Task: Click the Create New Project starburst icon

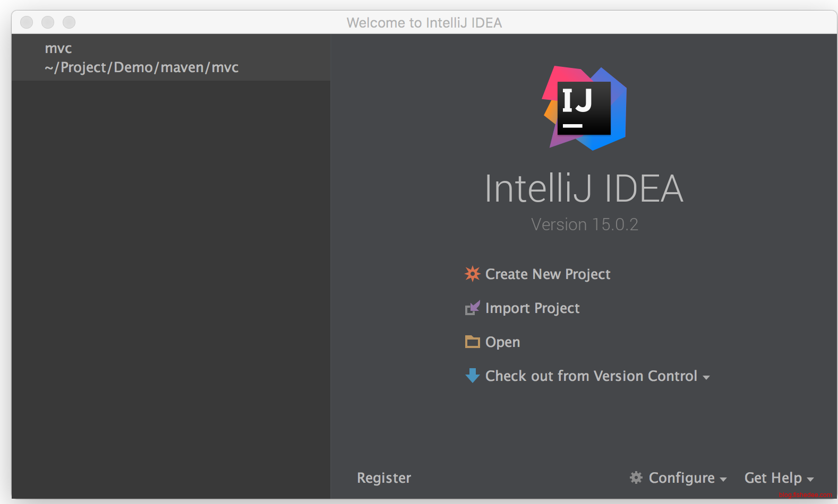Action: point(472,274)
